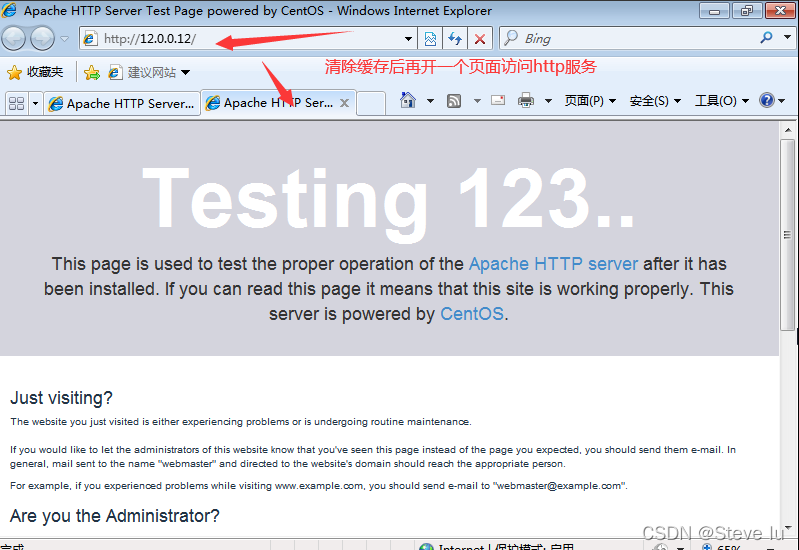Follow the CentOS link
This screenshot has width=799, height=550.
(x=472, y=314)
